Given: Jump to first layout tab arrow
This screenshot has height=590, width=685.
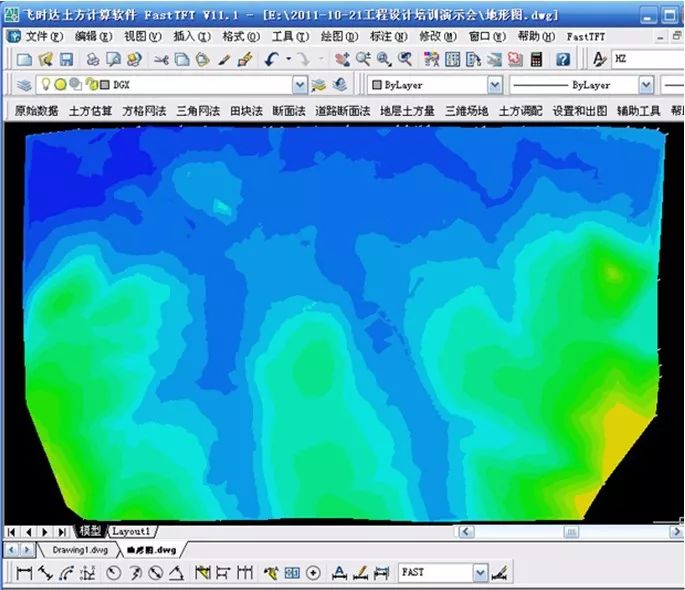Looking at the screenshot, I should point(11,532).
